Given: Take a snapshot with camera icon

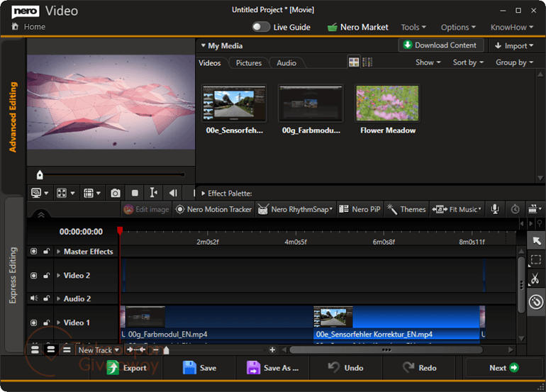Looking at the screenshot, I should tap(116, 193).
